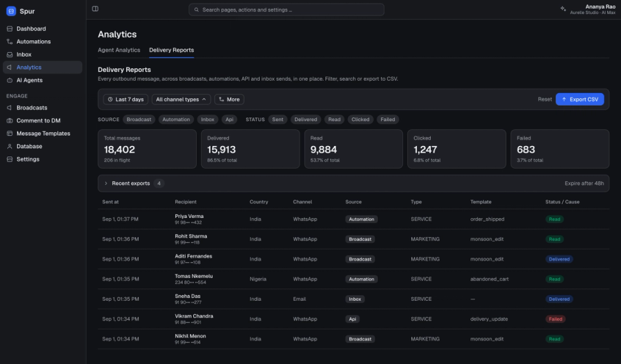Toggle the Delivered status filter chip
This screenshot has height=364, width=621.
(306, 119)
